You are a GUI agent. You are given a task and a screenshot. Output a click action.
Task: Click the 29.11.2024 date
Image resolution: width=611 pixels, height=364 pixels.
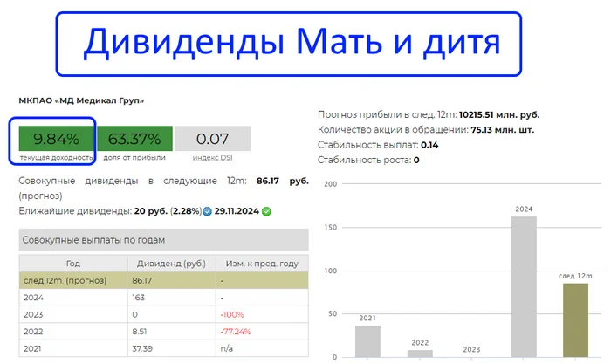click(237, 211)
